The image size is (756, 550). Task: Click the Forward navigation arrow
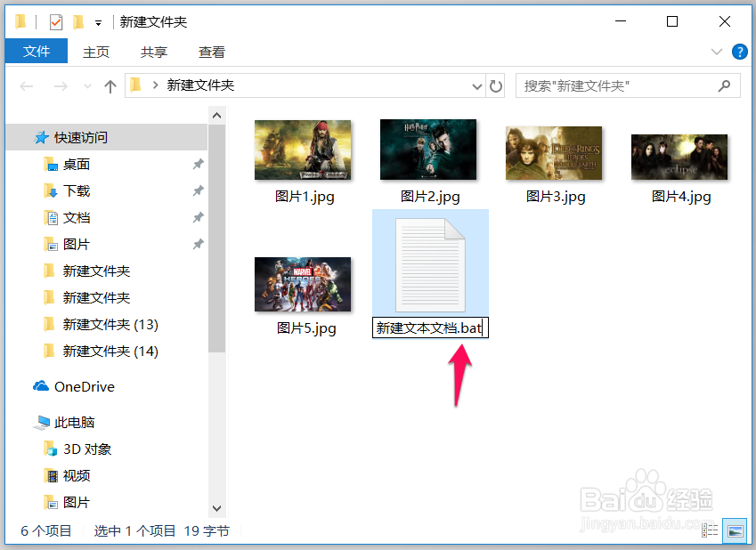(x=61, y=86)
